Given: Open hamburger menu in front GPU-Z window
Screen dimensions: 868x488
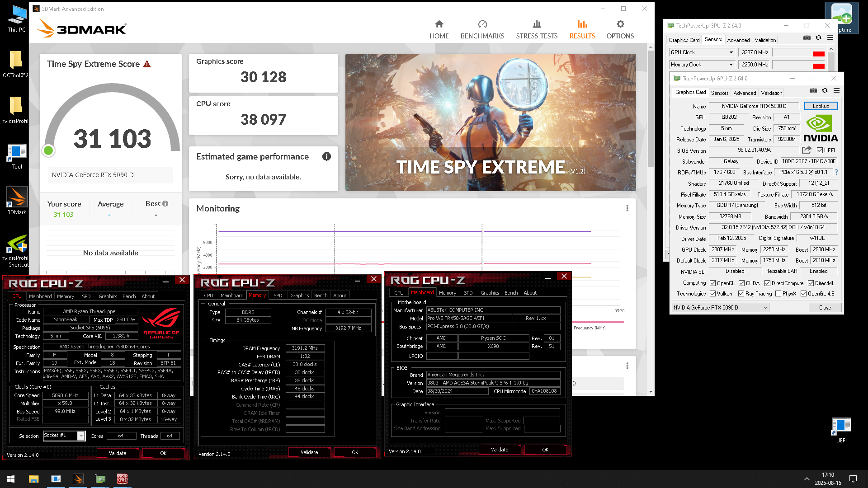Looking at the screenshot, I should 836,91.
